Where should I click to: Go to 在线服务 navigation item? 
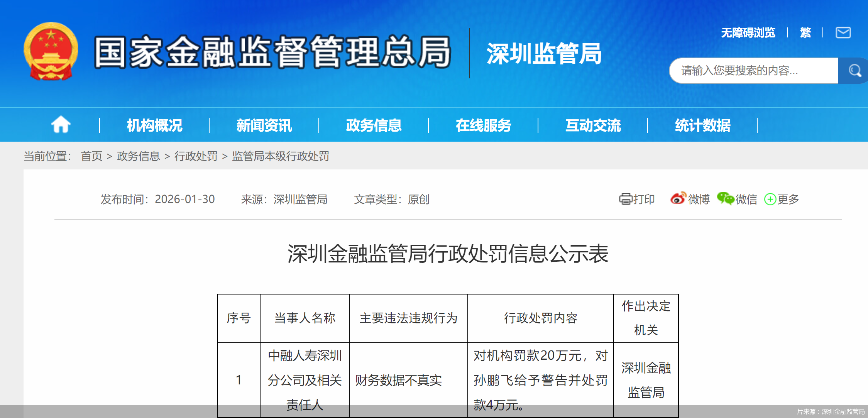483,125
